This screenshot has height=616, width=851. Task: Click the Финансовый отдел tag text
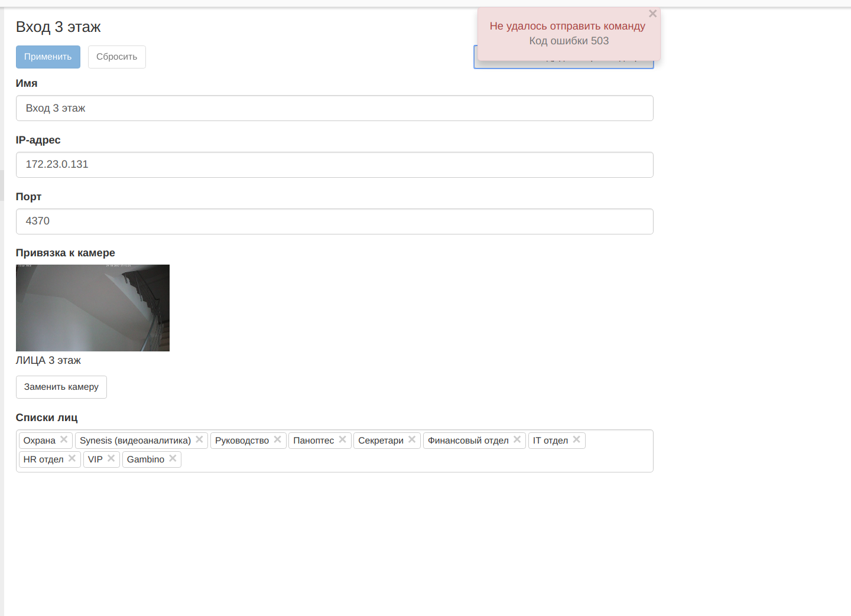pos(468,441)
